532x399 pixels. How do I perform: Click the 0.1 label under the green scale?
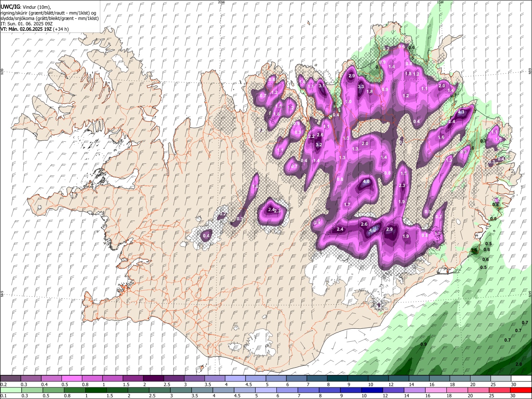(x=3, y=396)
